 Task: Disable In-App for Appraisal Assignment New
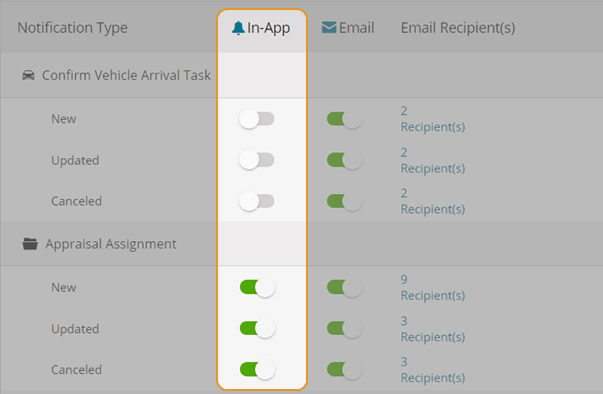(x=257, y=287)
